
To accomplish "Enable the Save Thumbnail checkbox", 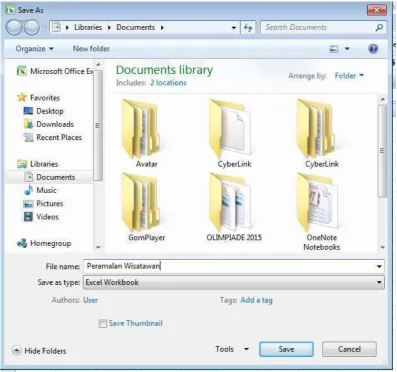I will click(x=103, y=323).
